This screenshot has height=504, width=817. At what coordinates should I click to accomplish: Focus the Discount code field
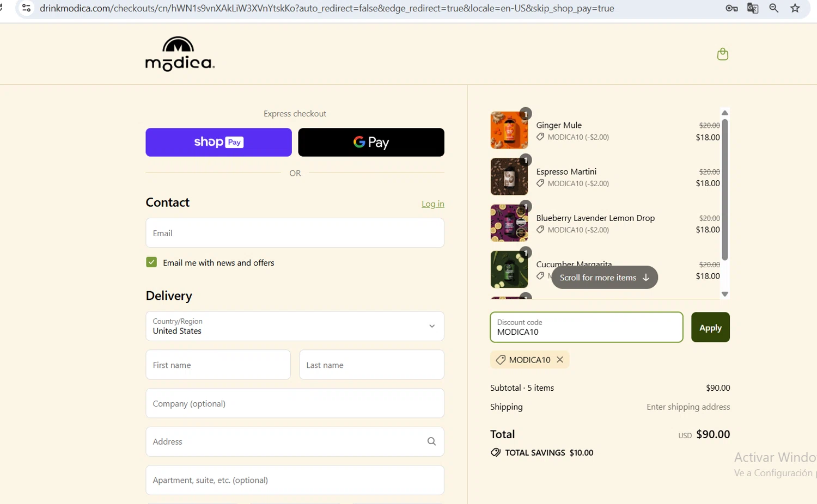click(586, 327)
